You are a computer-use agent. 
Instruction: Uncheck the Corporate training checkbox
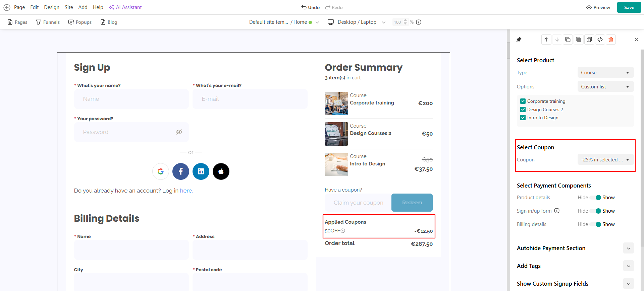[523, 101]
